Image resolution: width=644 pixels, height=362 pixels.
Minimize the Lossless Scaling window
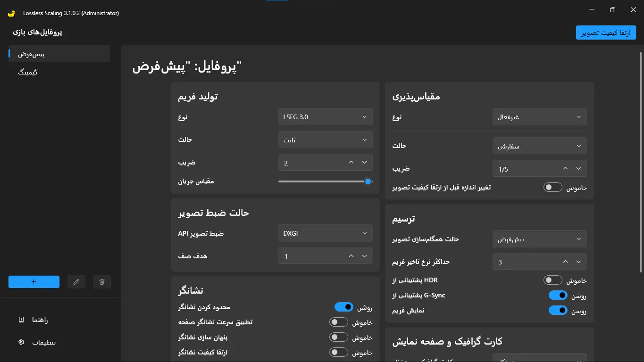(591, 9)
